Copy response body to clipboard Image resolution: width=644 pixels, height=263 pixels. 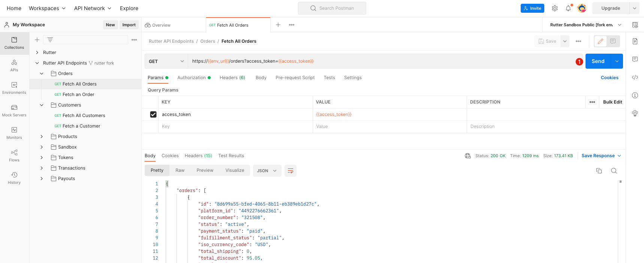tap(599, 171)
